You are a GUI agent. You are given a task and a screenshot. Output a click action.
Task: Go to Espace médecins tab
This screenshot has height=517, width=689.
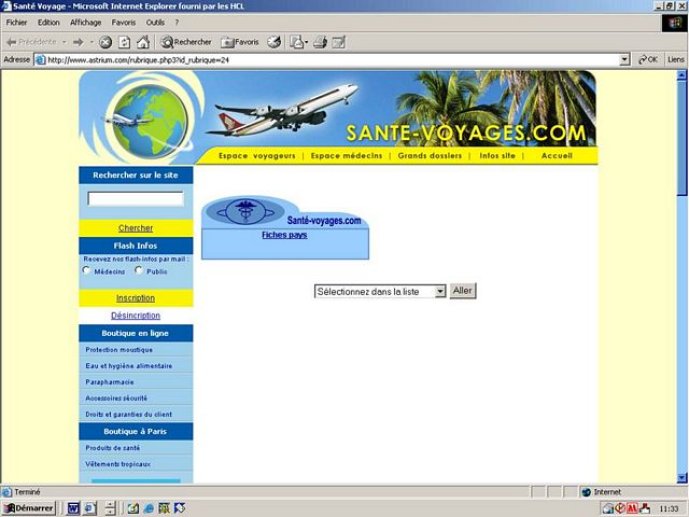click(x=346, y=155)
